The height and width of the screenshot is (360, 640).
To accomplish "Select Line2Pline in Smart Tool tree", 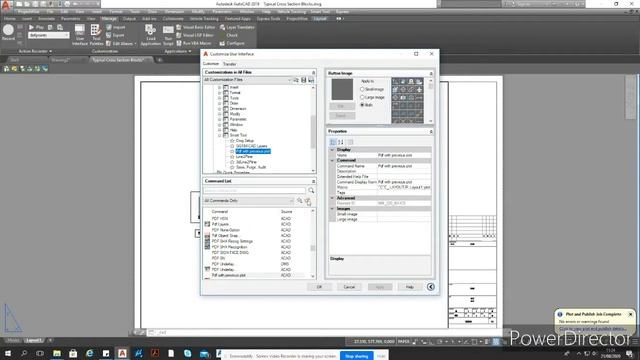I will pos(244,157).
